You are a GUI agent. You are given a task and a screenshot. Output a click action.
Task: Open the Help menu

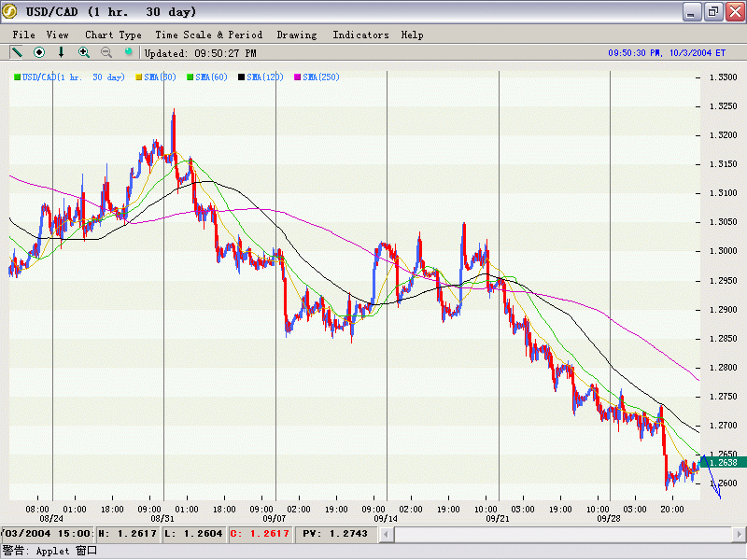click(412, 35)
